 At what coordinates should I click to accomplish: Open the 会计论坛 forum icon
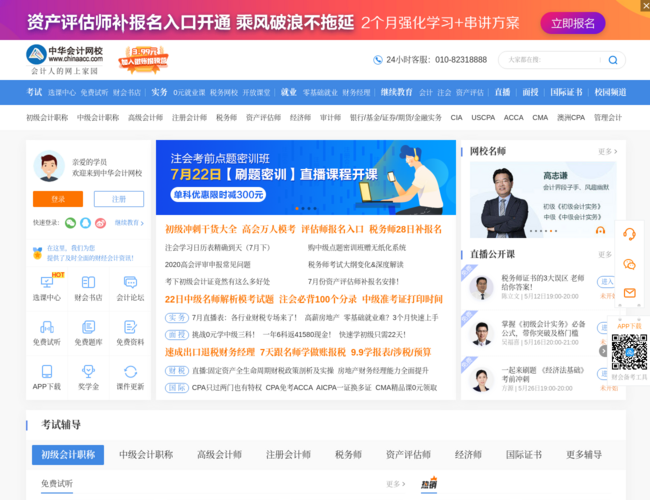click(130, 282)
